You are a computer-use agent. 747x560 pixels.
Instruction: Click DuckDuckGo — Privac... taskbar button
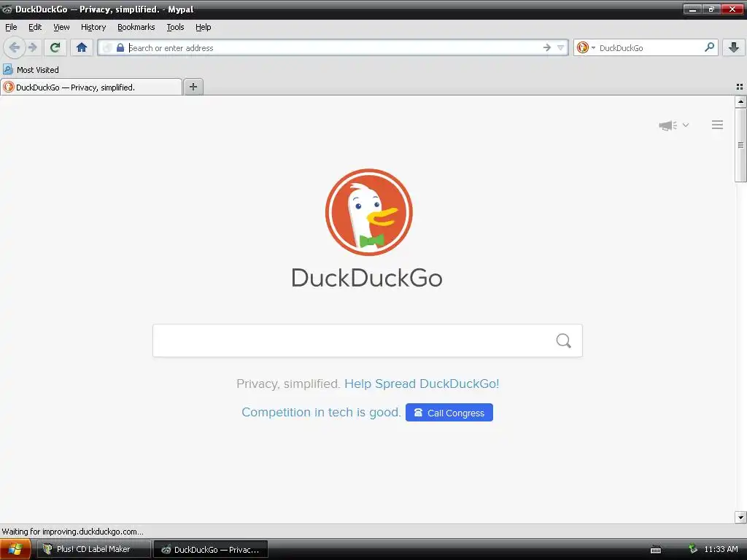coord(211,550)
